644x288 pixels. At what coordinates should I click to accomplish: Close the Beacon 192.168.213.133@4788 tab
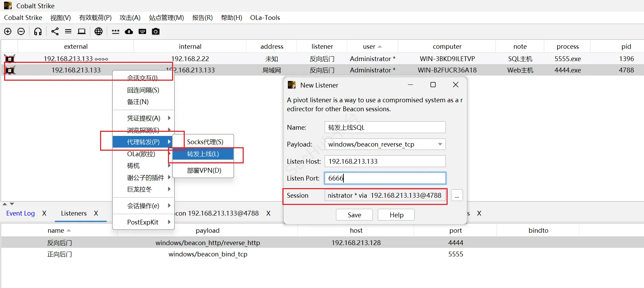(x=268, y=213)
